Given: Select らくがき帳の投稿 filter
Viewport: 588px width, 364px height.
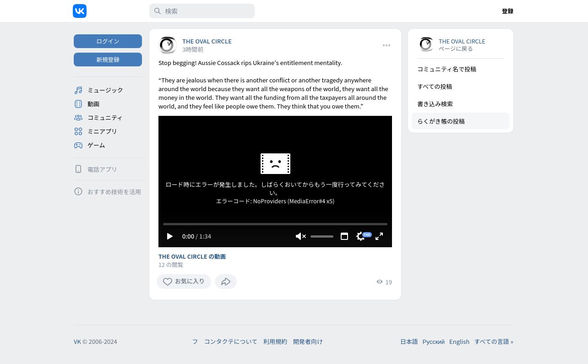Looking at the screenshot, I should tap(461, 121).
